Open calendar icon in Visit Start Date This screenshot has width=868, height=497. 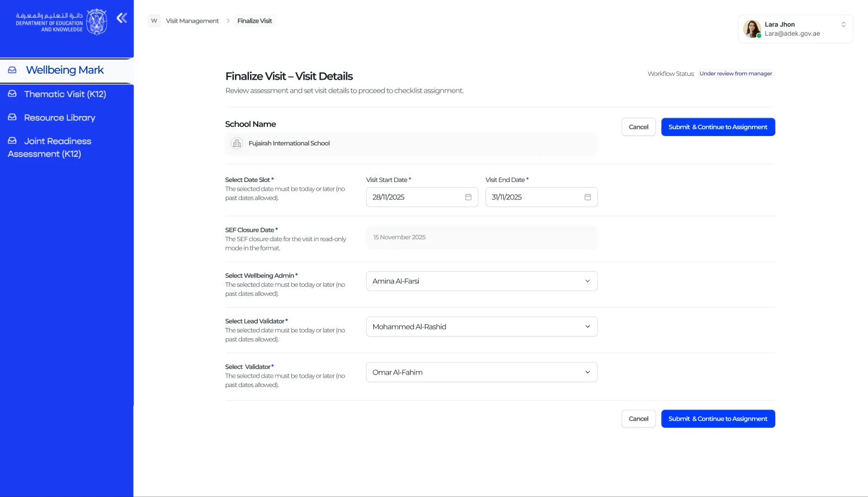468,197
